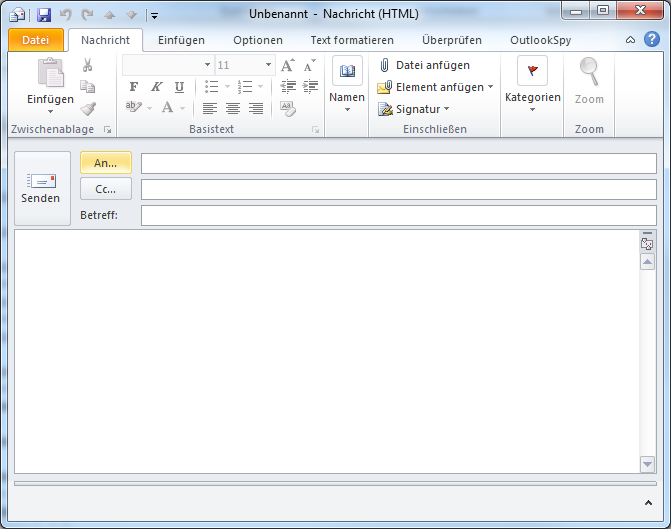
Task: Click the Zoom magnifier icon
Action: tap(589, 72)
